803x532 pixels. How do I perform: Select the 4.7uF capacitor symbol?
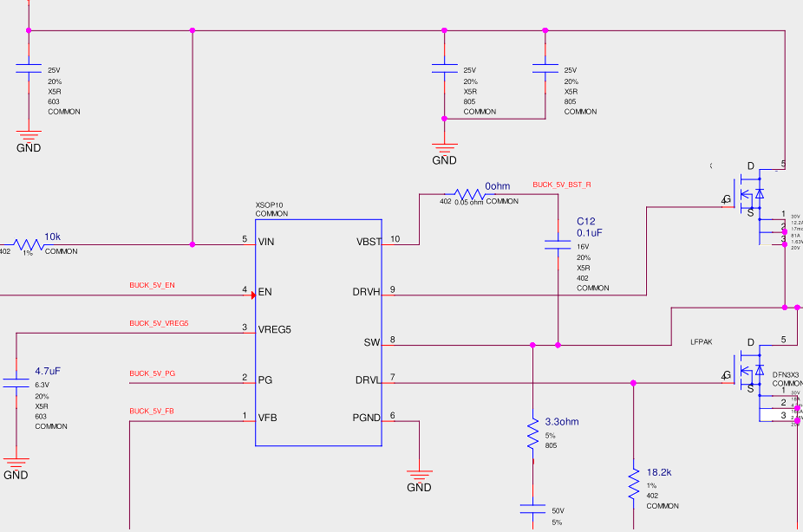tap(16, 383)
